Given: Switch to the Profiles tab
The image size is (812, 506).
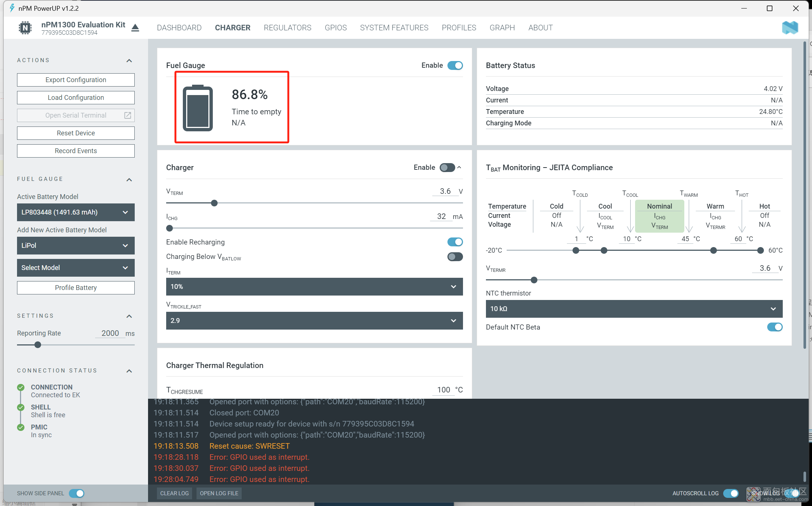Looking at the screenshot, I should [x=459, y=28].
